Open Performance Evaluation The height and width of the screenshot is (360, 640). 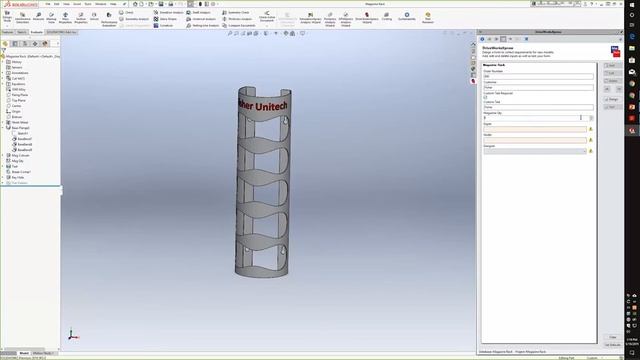tap(109, 19)
